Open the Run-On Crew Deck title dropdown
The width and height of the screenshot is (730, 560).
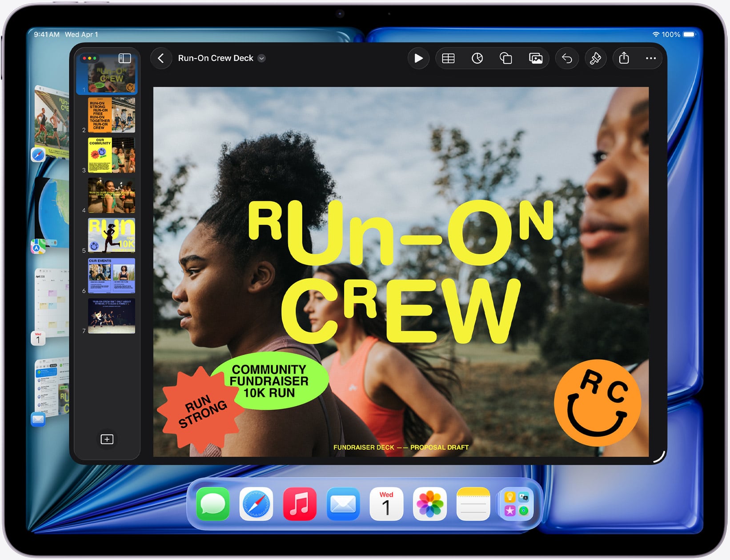[261, 58]
